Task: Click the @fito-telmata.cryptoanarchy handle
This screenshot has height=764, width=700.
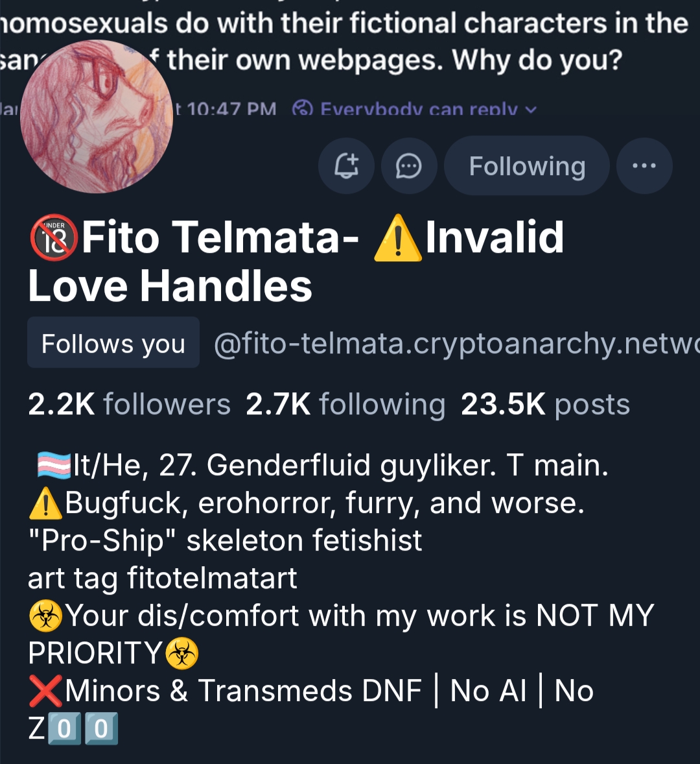Action: pyautogui.click(x=456, y=344)
